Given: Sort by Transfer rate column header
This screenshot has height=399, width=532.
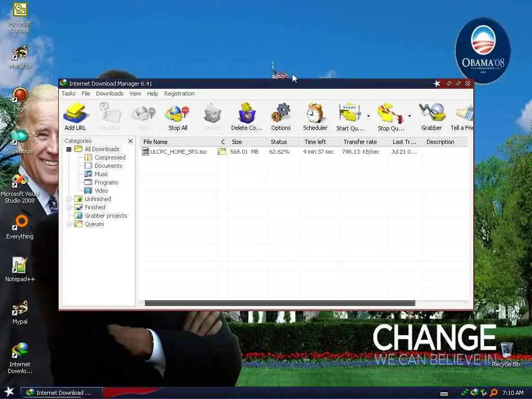Looking at the screenshot, I should point(363,142).
